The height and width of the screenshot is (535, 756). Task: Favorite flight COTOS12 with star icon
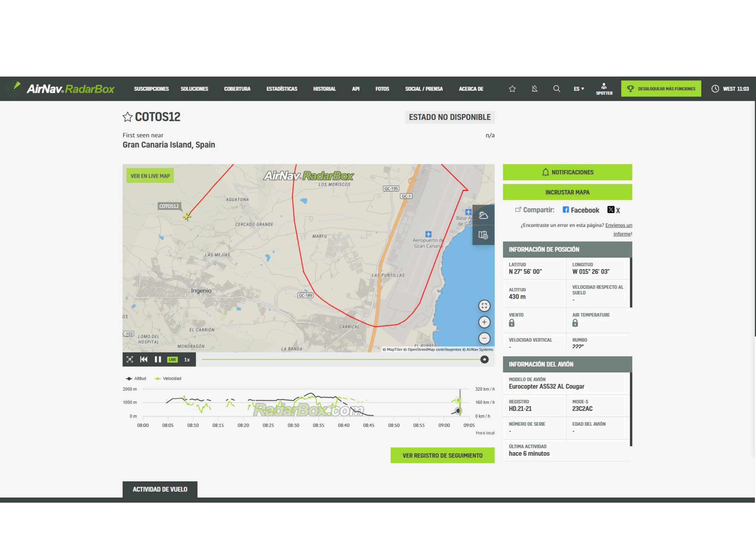coord(127,117)
